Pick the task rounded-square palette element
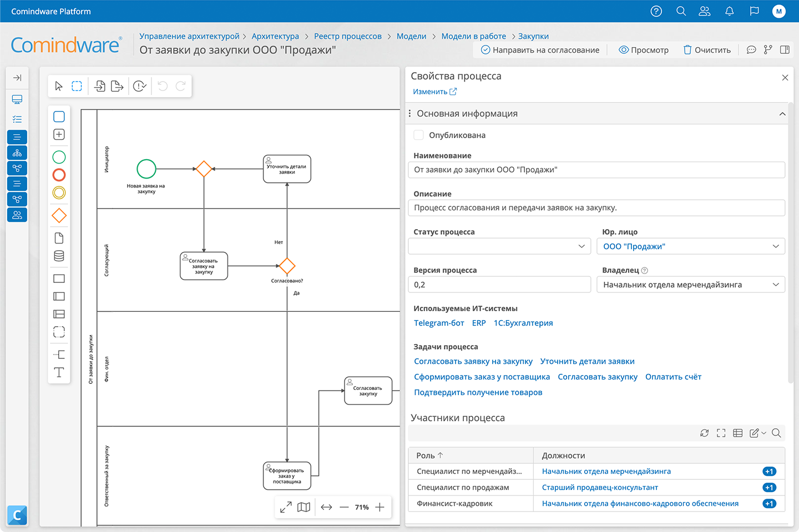The image size is (799, 532). [59, 116]
